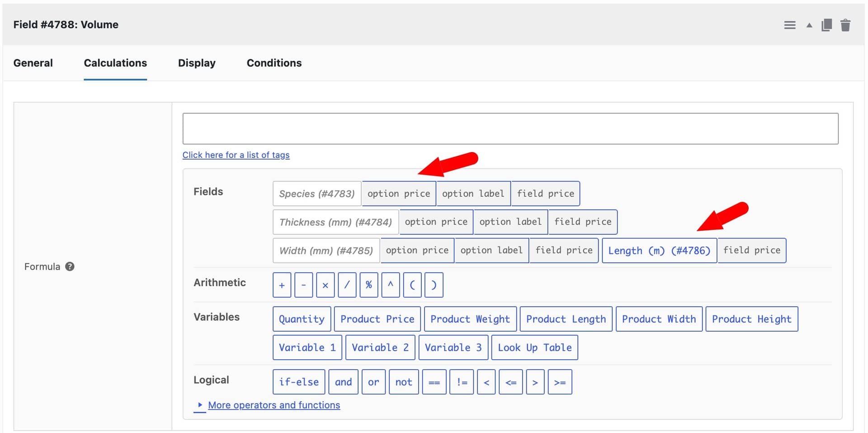Add the Quantity variable

click(302, 319)
